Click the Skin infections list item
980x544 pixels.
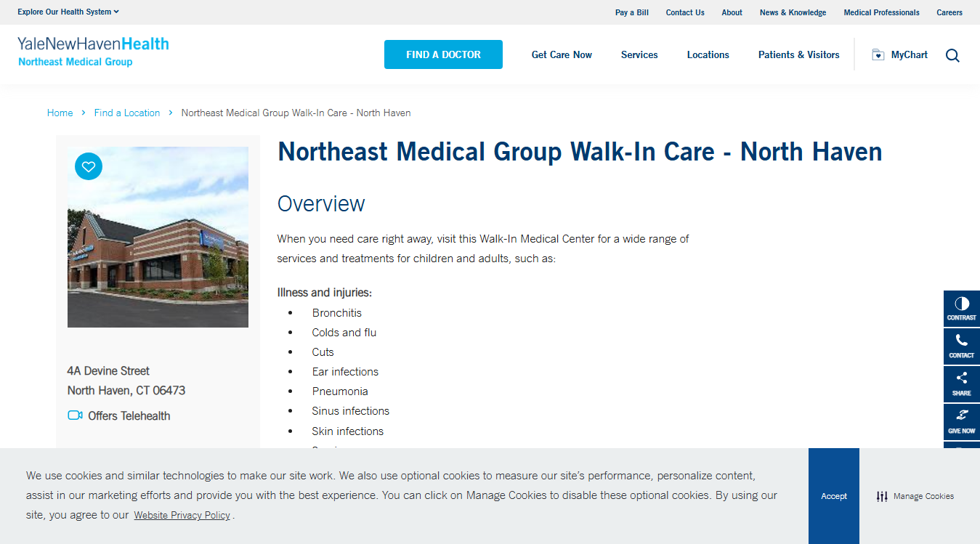(x=348, y=431)
